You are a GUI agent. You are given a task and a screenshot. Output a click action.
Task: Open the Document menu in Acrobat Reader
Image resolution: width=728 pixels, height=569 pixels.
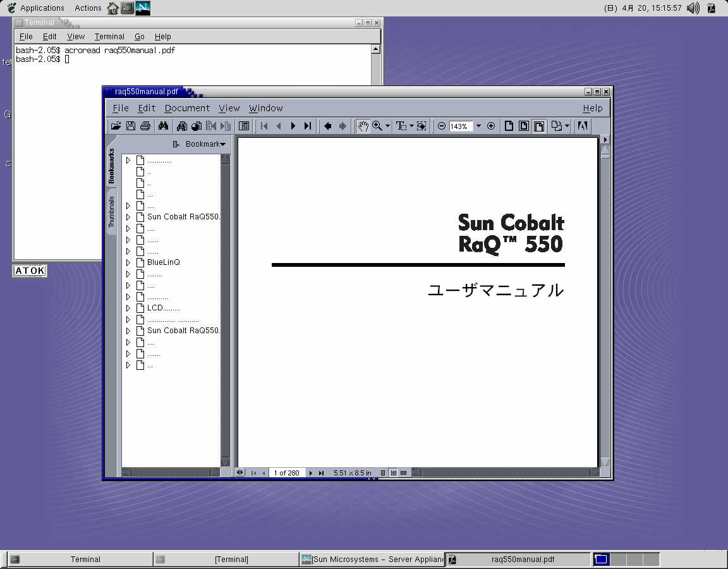coord(186,108)
